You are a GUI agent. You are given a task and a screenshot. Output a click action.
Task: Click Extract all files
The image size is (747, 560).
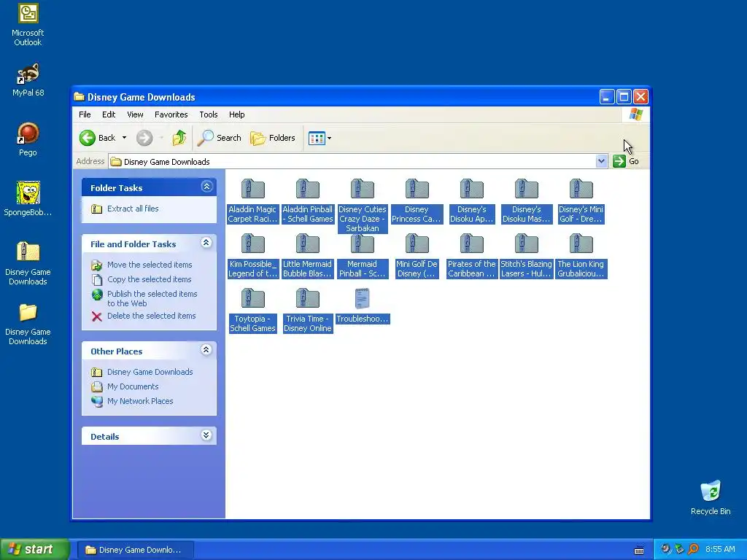click(125, 209)
